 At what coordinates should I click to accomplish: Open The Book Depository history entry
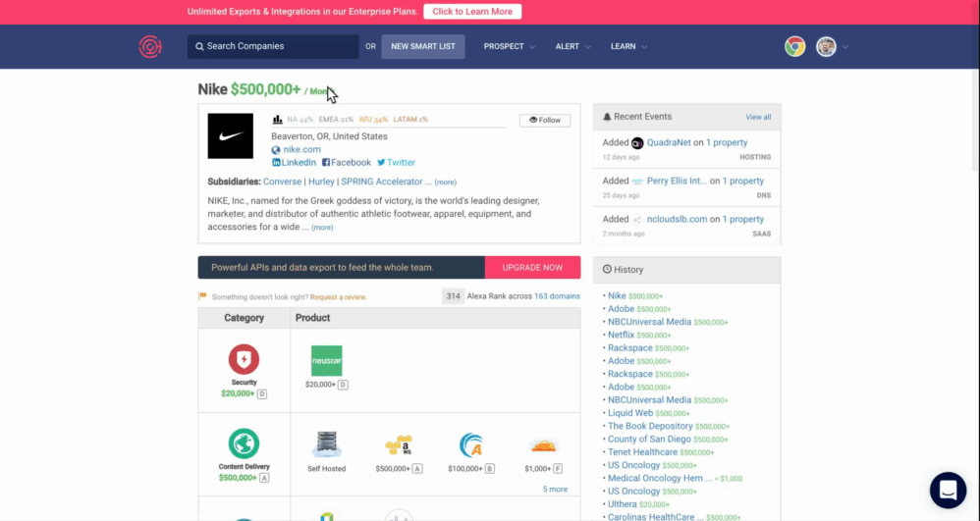pos(651,426)
